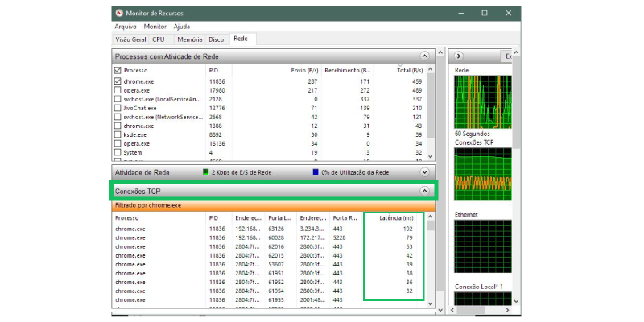Check the opera.exe PID 17980 checkbox
The width and height of the screenshot is (644, 322).
pyautogui.click(x=118, y=90)
